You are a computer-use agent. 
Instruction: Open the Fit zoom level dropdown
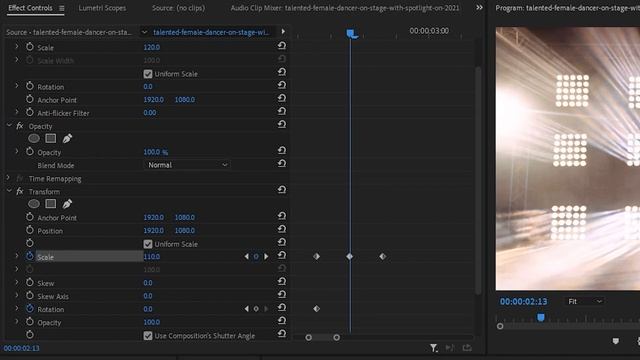(x=585, y=302)
